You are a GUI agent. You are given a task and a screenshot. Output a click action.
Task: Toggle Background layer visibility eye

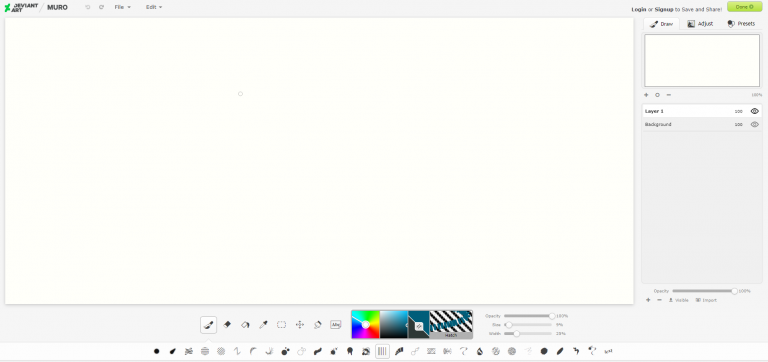(x=754, y=124)
